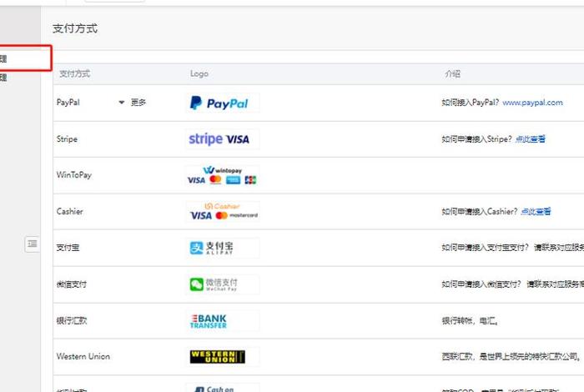Image resolution: width=584 pixels, height=392 pixels.
Task: Click the Cashier 点此查看 link
Action: [x=536, y=212]
